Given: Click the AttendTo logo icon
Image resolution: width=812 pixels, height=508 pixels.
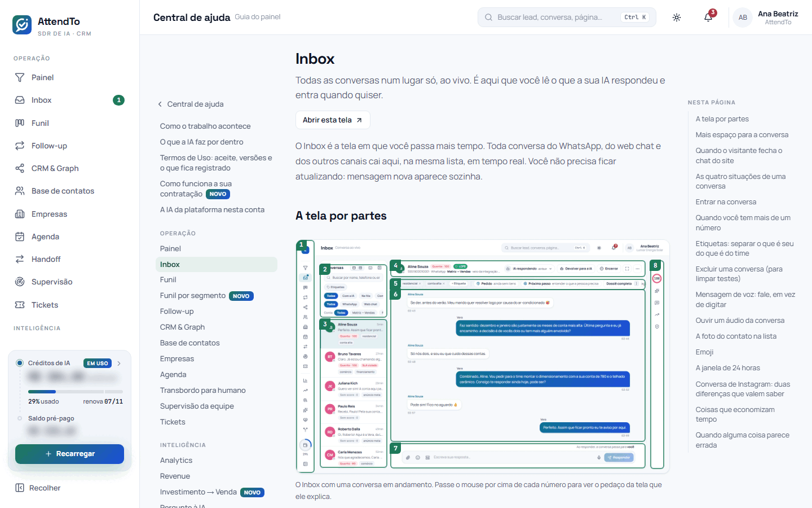Looking at the screenshot, I should click(x=22, y=25).
